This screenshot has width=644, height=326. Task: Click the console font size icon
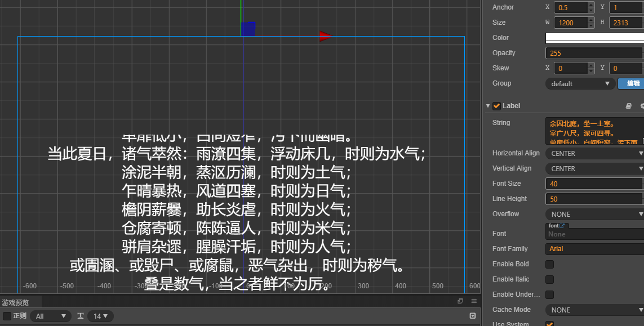[x=80, y=316]
